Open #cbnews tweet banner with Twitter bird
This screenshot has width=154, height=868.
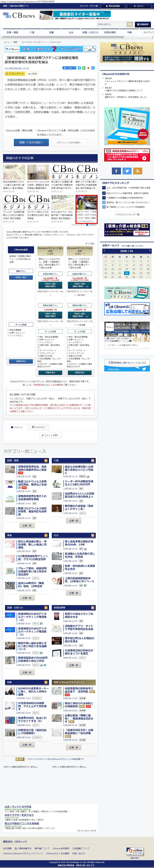coord(127,365)
